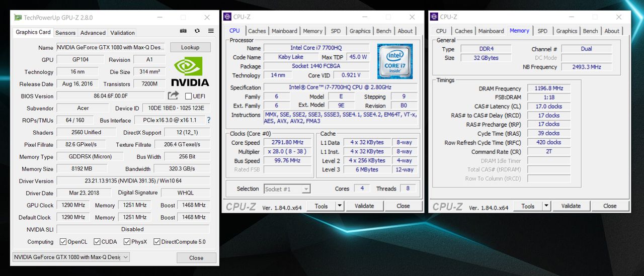Open Caches tab in CPU-Z memory window

pos(464,31)
